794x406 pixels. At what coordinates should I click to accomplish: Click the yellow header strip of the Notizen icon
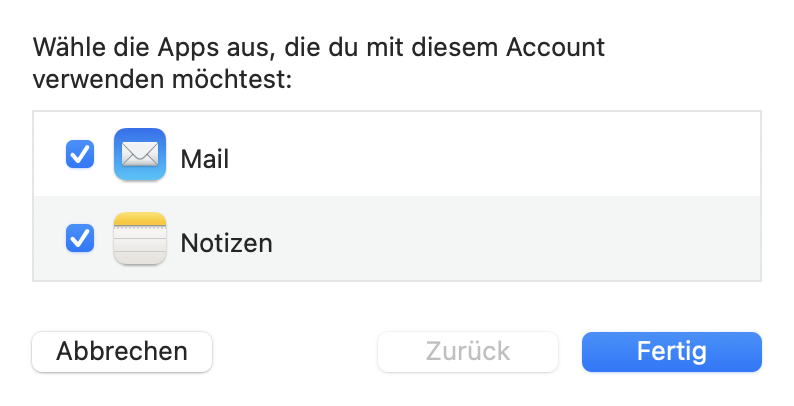(x=140, y=220)
